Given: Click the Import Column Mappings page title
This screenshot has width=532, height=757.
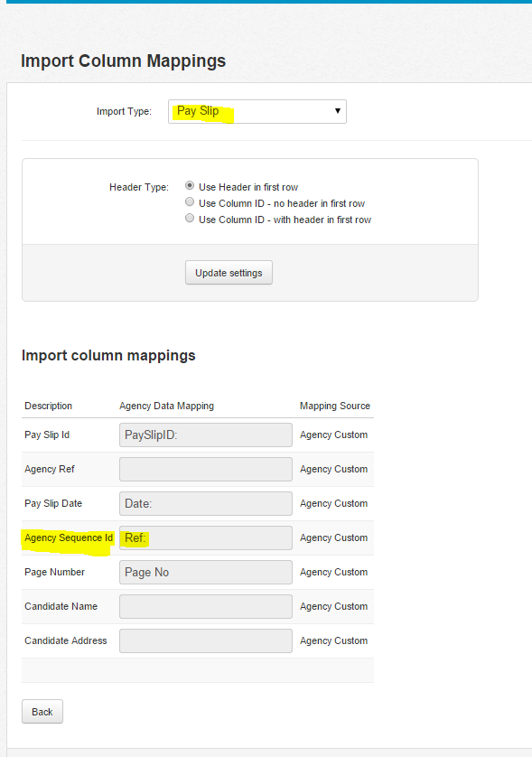Looking at the screenshot, I should pos(123,61).
